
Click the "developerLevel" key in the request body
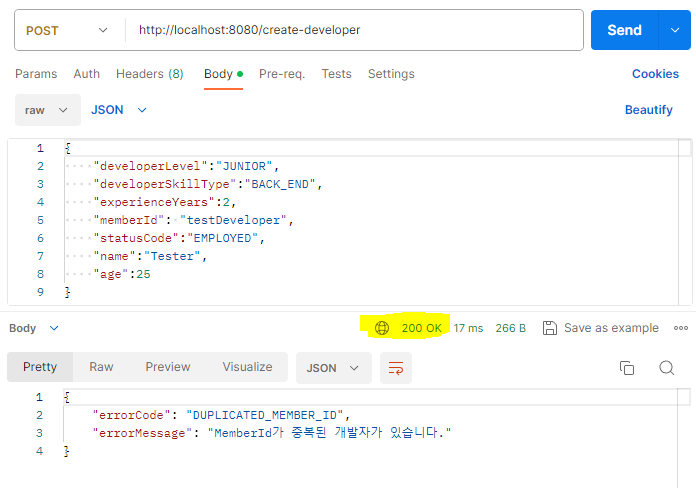150,166
